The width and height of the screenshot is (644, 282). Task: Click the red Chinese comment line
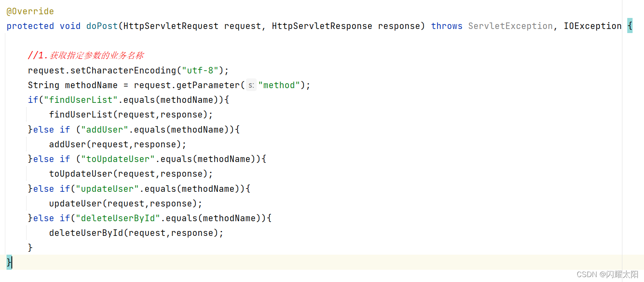[x=86, y=56]
